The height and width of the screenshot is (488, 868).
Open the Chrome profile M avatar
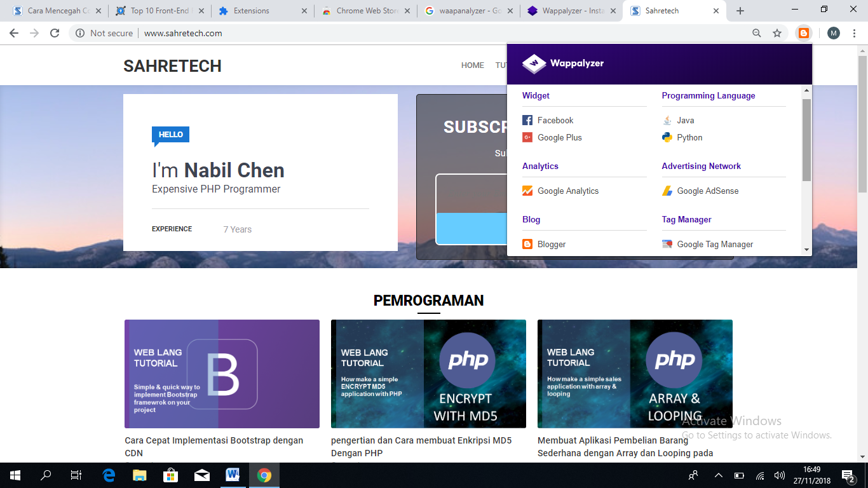(x=834, y=33)
